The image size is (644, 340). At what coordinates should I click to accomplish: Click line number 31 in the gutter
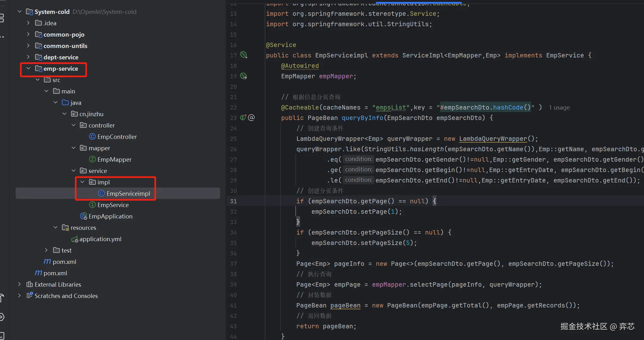point(233,201)
